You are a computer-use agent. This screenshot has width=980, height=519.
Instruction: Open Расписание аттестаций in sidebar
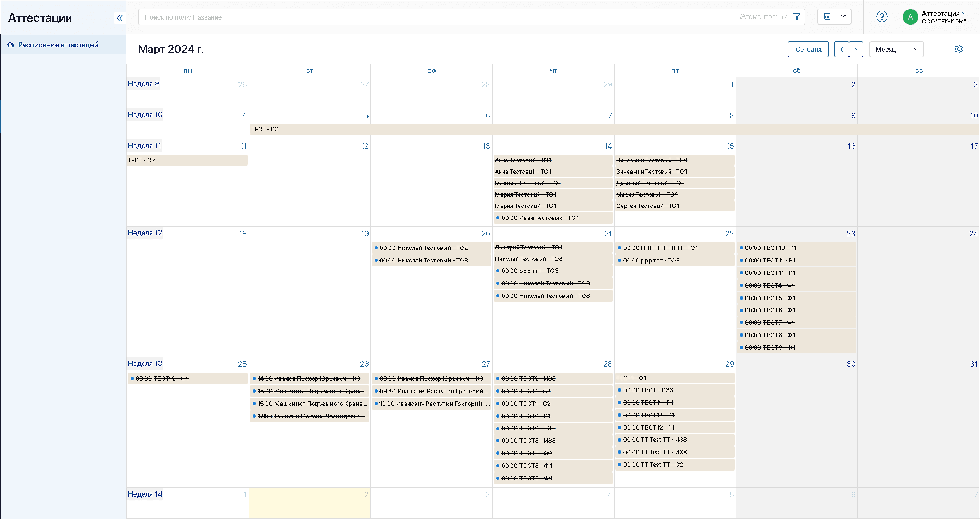pos(58,45)
